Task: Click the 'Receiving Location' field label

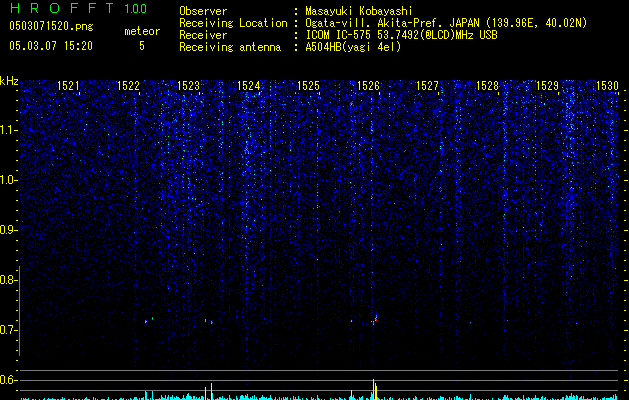Action: 233,23
